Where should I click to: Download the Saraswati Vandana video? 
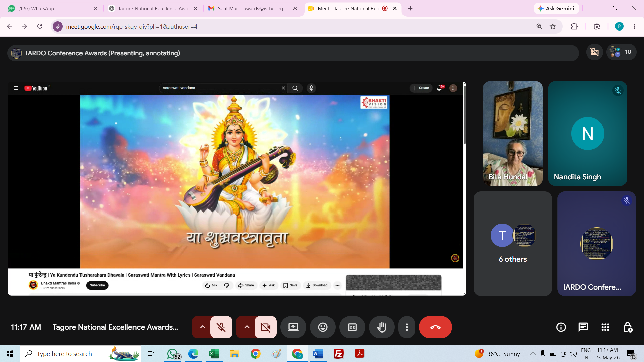point(317,285)
